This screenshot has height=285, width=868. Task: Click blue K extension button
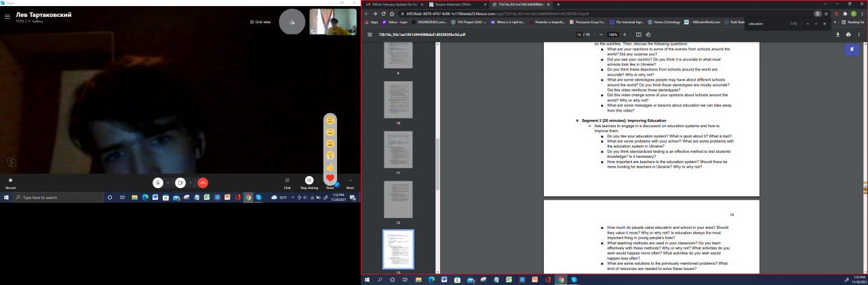pos(853,49)
